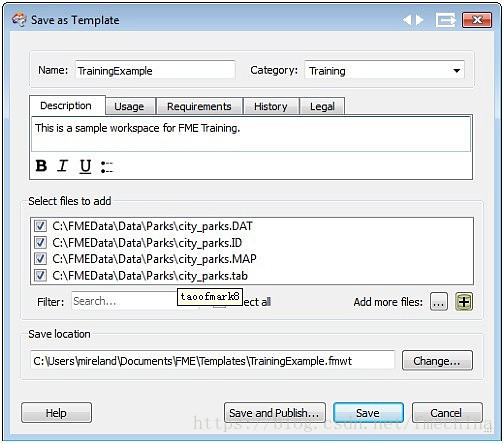Click Save and Publish button
This screenshot has height=443, width=504.
(x=275, y=413)
